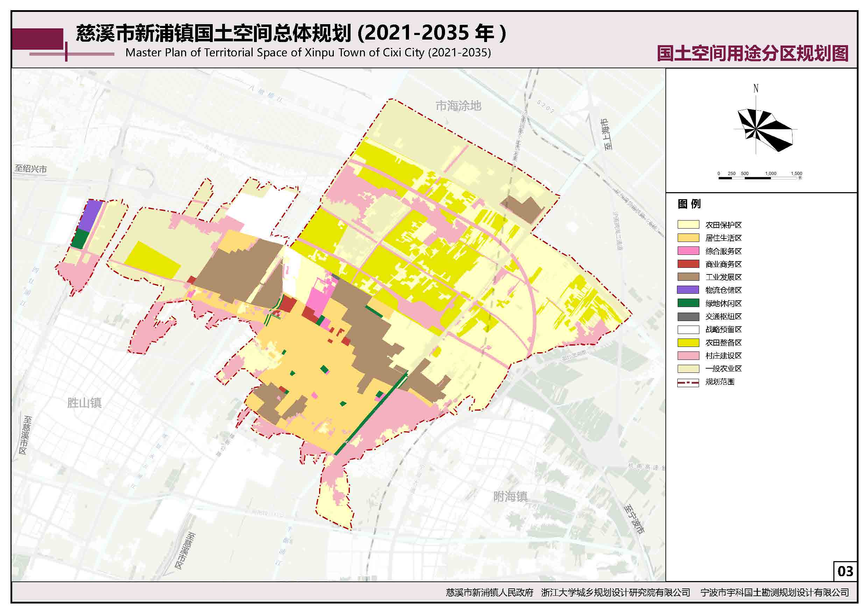The height and width of the screenshot is (614, 868).
Task: Click the 规划范围 dashed boundary legend symbol
Action: [x=688, y=382]
